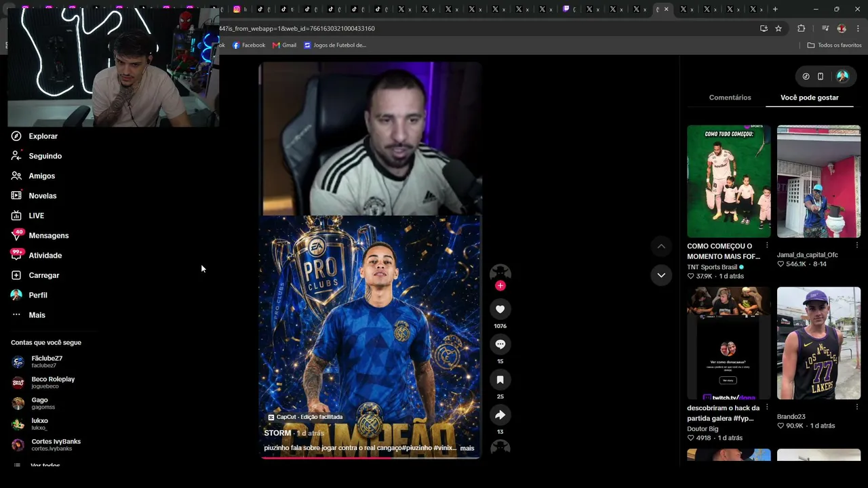This screenshot has height=488, width=868.
Task: Open FãclubeZ7 followed account
Action: pos(37,361)
